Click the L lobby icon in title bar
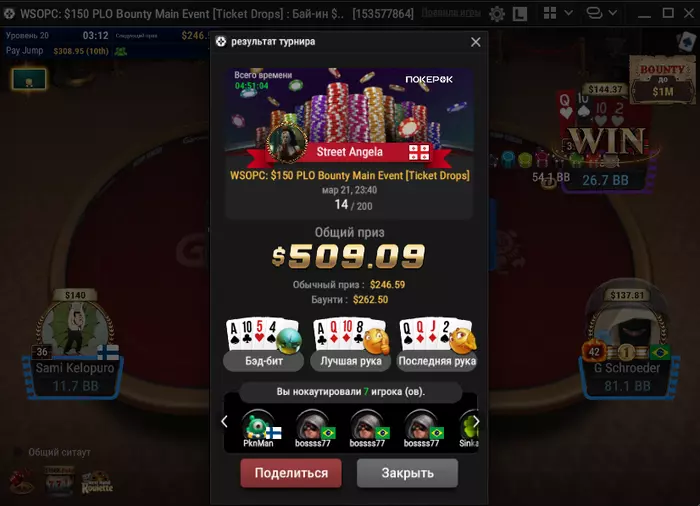Screen dimensions: 700x506 519,13
